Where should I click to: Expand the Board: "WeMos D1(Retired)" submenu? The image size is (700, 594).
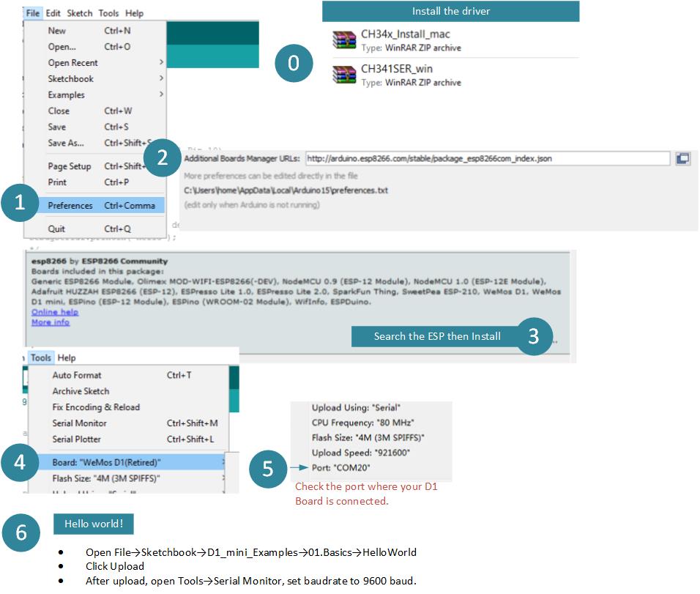[x=132, y=462]
